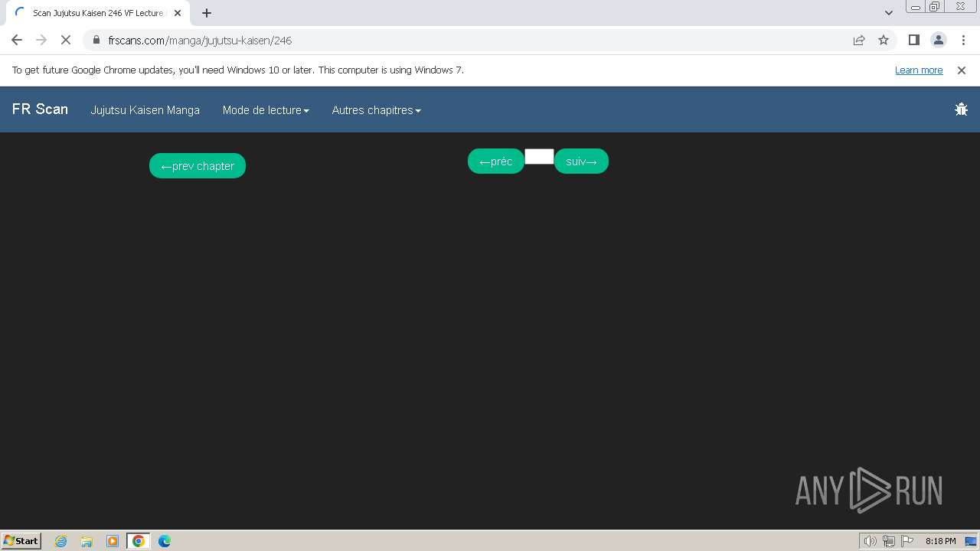The height and width of the screenshot is (551, 980).
Task: Toggle the browser side panel icon
Action: pyautogui.click(x=913, y=40)
